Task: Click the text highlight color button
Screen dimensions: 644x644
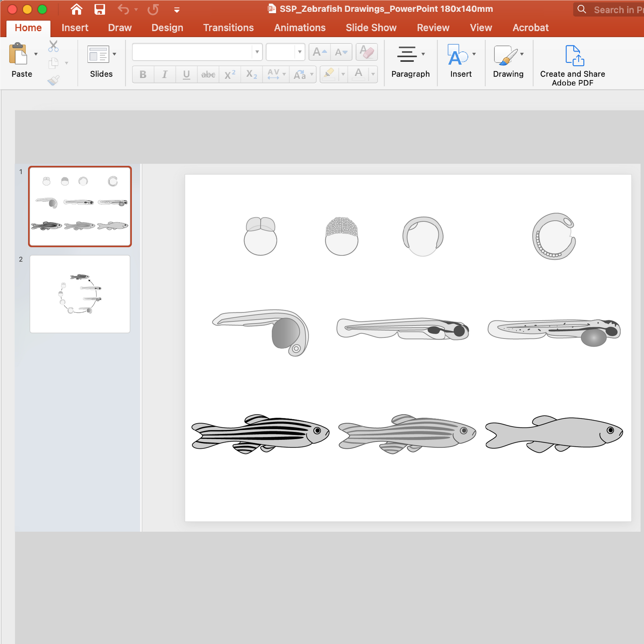Action: point(329,74)
